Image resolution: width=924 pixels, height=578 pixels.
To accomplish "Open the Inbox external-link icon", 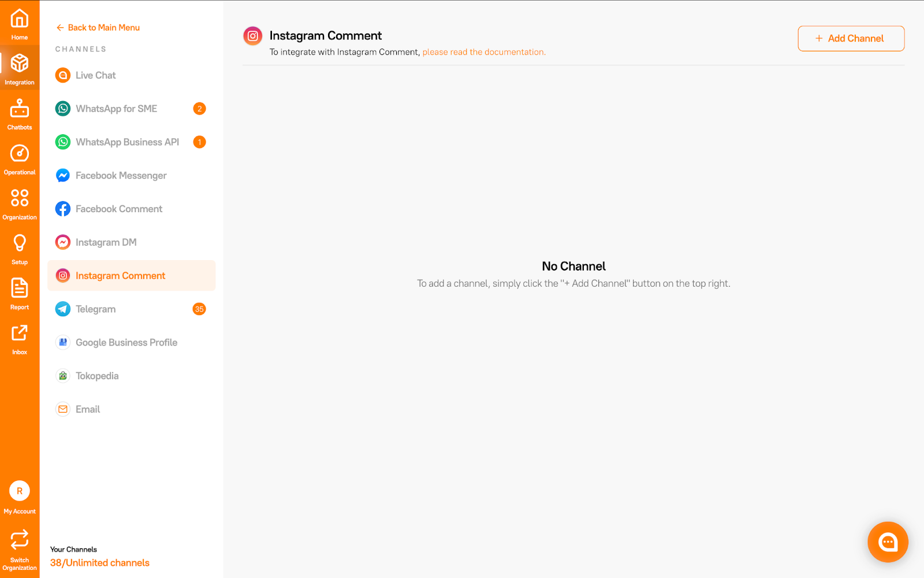I will tap(20, 333).
